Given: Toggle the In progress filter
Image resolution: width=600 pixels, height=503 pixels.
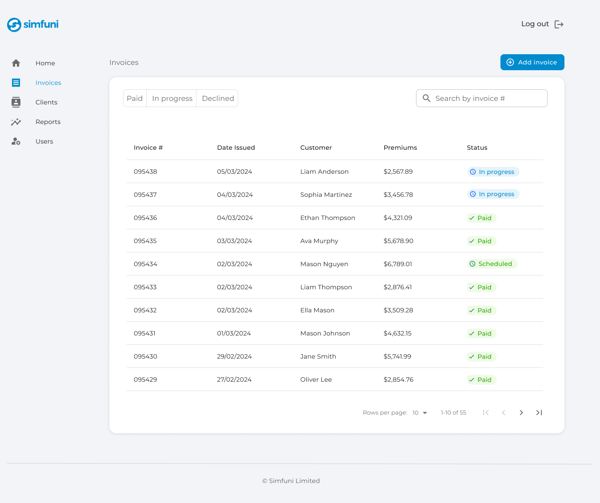Looking at the screenshot, I should 172,98.
